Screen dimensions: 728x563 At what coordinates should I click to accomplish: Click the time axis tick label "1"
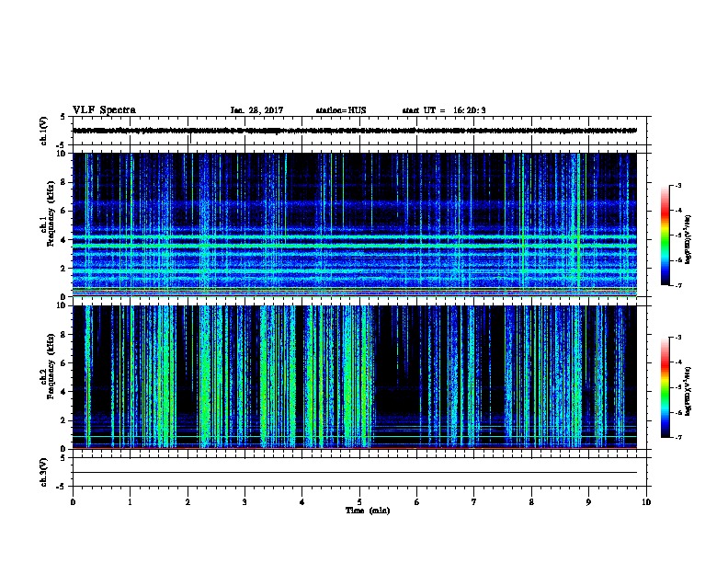[x=130, y=502]
